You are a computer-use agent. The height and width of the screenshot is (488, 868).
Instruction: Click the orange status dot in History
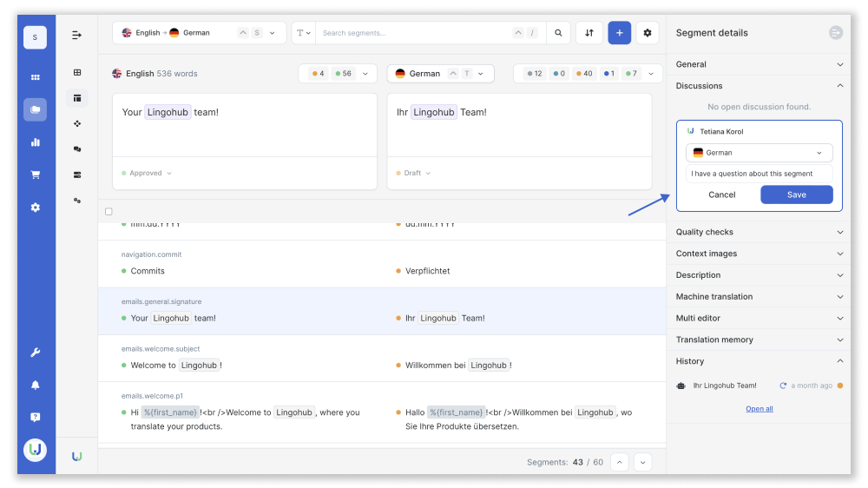point(839,386)
